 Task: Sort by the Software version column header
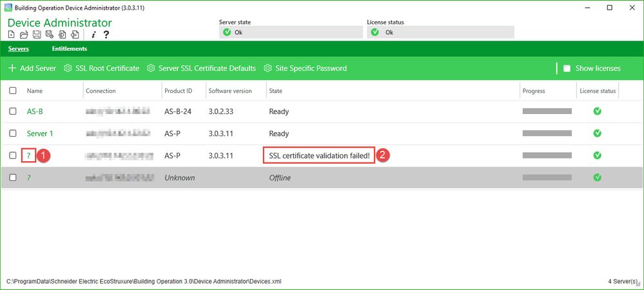coord(230,91)
